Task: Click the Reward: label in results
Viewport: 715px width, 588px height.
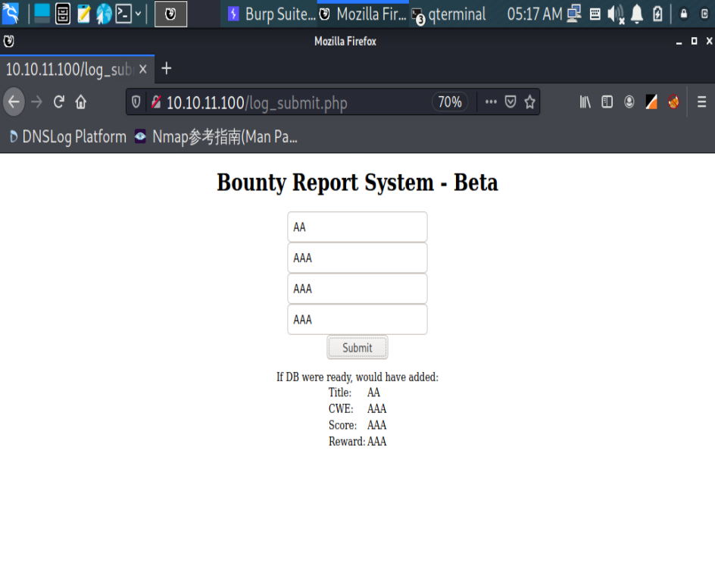Action: coord(347,442)
